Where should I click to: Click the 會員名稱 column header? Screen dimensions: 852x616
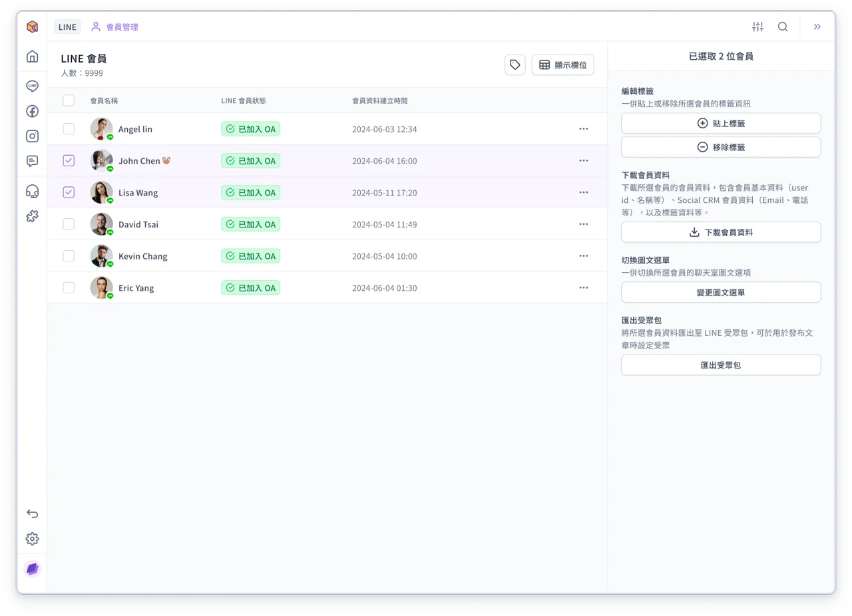(x=105, y=100)
